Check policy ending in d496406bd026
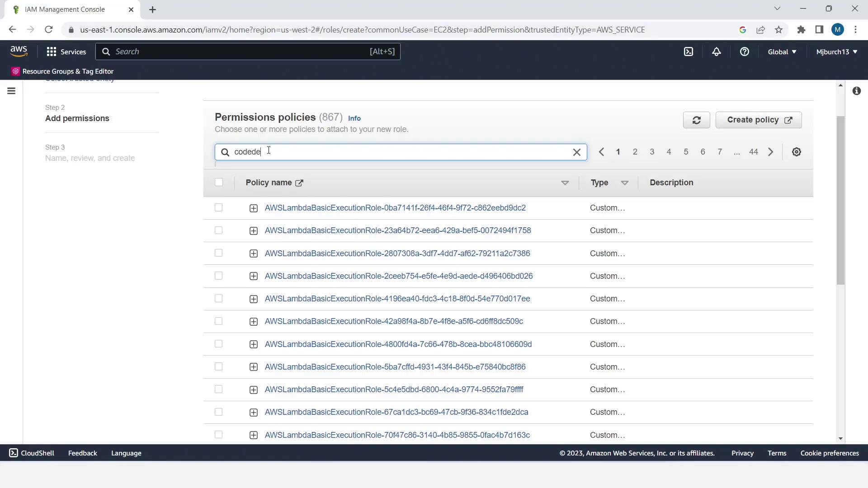This screenshot has height=488, width=868. click(219, 276)
